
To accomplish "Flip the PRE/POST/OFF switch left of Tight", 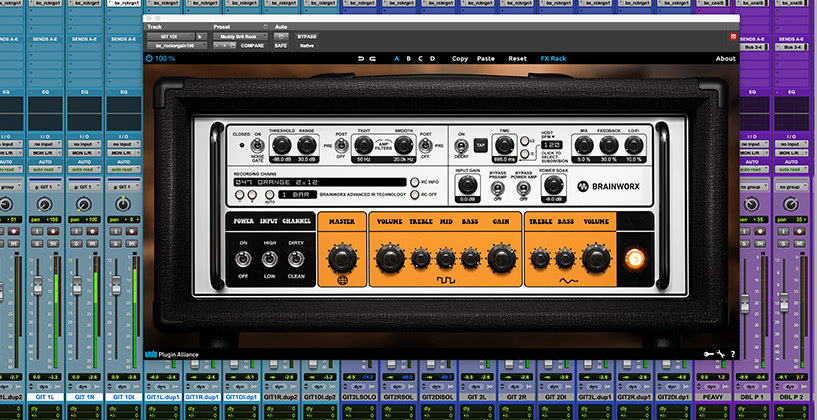I will point(341,146).
